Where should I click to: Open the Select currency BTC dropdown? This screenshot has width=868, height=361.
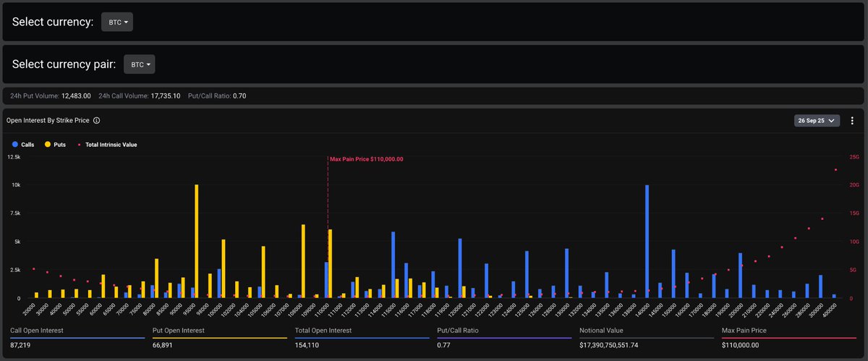click(x=117, y=22)
